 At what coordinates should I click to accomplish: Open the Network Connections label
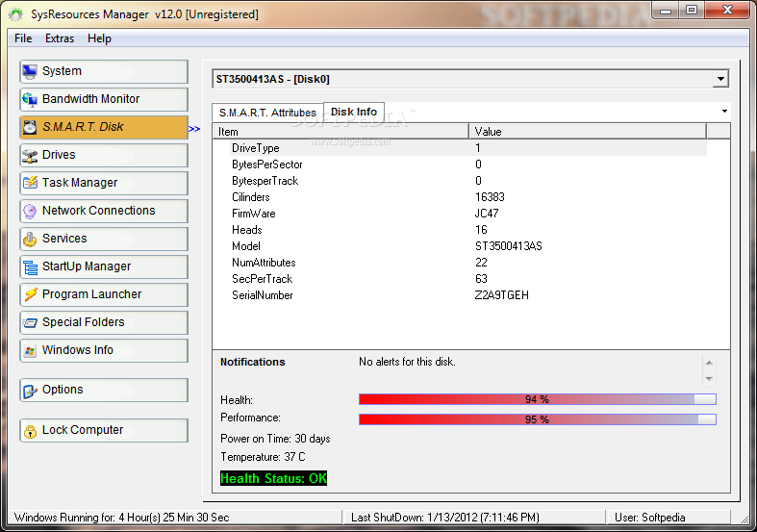(x=98, y=211)
